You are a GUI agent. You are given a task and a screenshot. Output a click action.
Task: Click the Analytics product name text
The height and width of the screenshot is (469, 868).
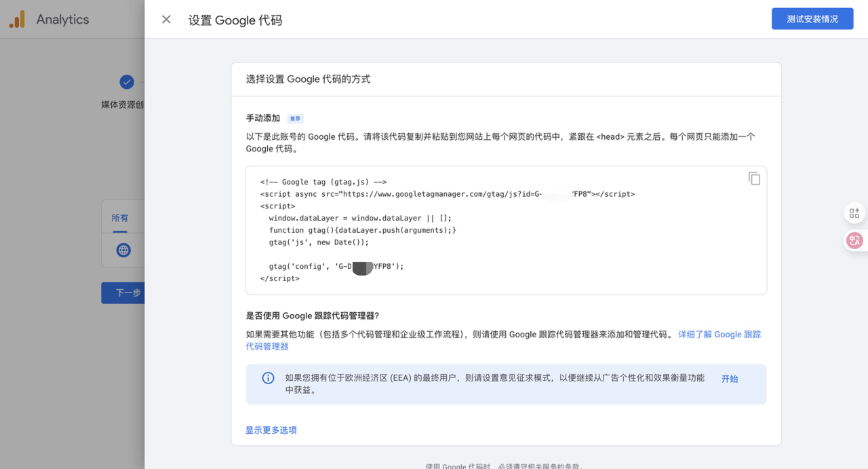point(62,20)
